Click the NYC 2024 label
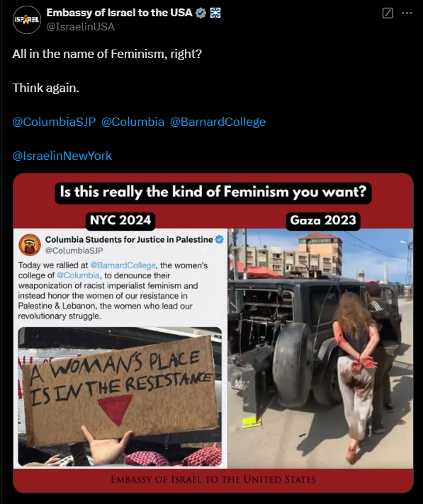This screenshot has height=504, width=423. [x=120, y=221]
